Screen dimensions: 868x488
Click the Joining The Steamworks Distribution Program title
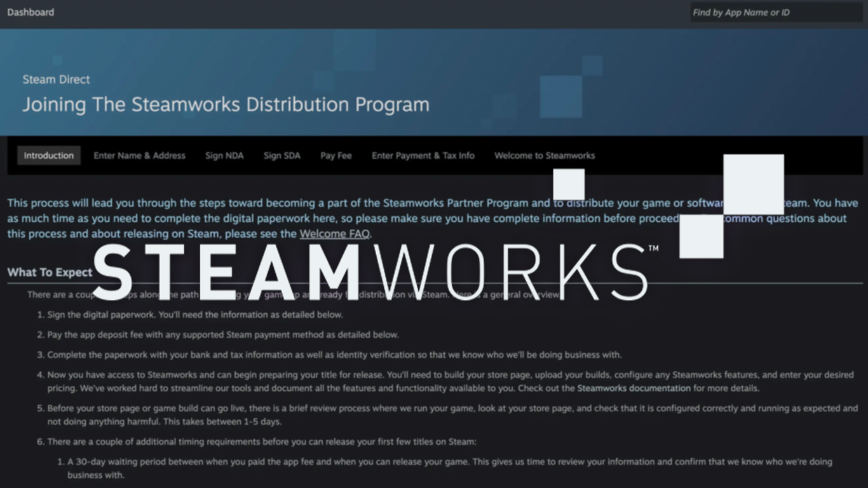(x=226, y=105)
